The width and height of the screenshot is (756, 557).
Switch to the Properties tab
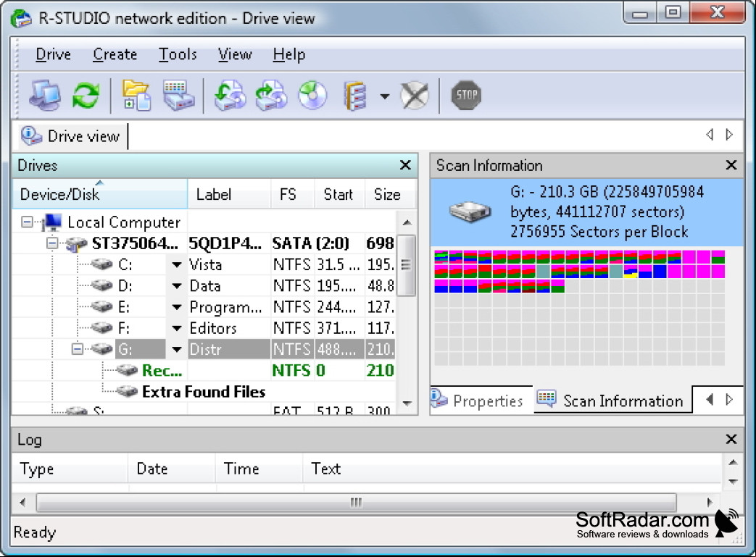482,400
